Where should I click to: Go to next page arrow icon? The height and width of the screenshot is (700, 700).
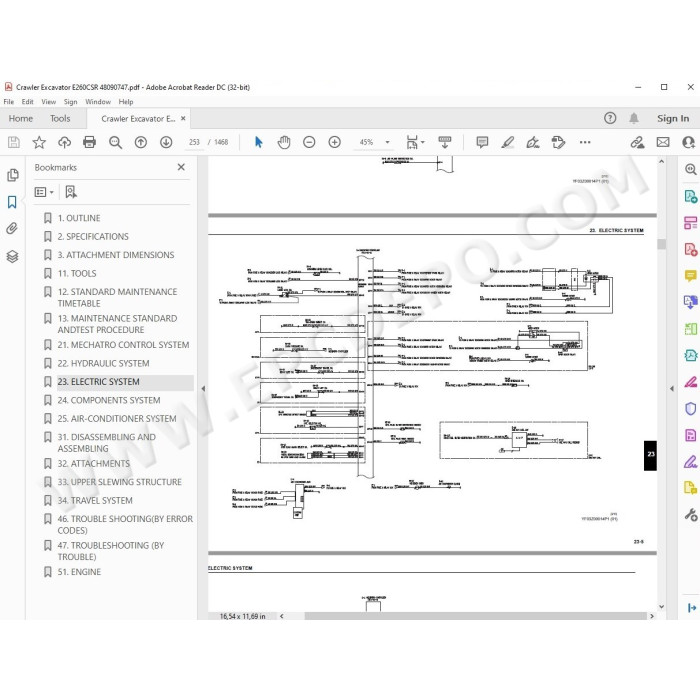166,142
